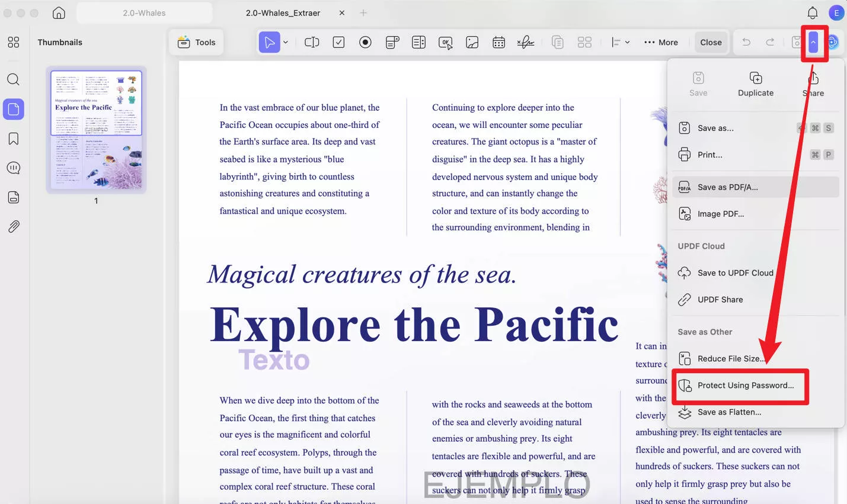Screen dimensions: 847x504
Task: Open the form fields document panel icon
Action: click(x=13, y=197)
